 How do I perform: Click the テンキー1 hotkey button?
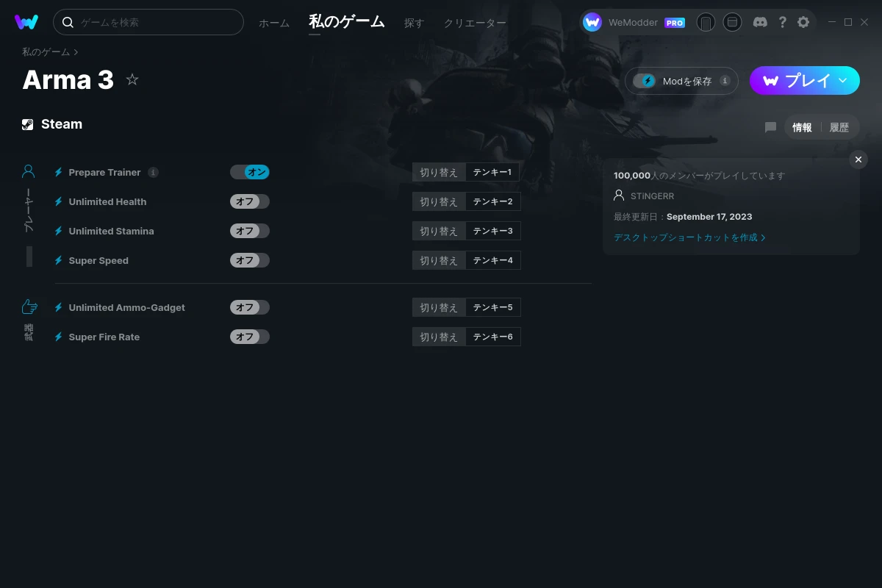492,172
